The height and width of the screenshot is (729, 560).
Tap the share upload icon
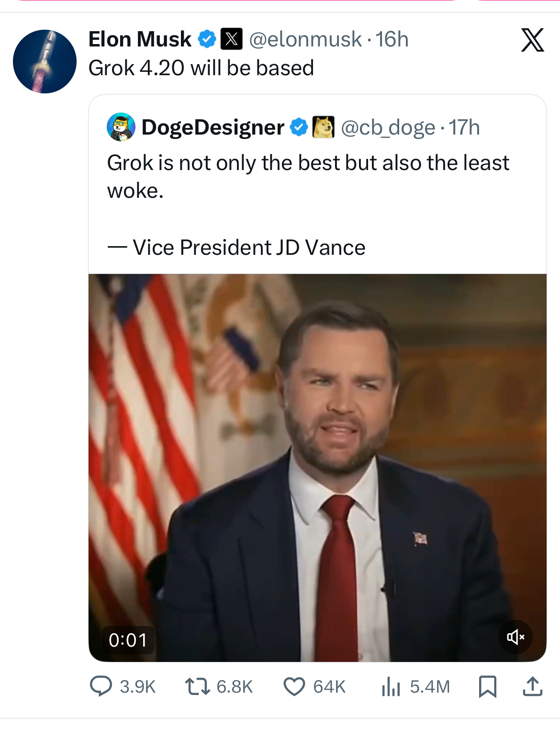pos(532,686)
